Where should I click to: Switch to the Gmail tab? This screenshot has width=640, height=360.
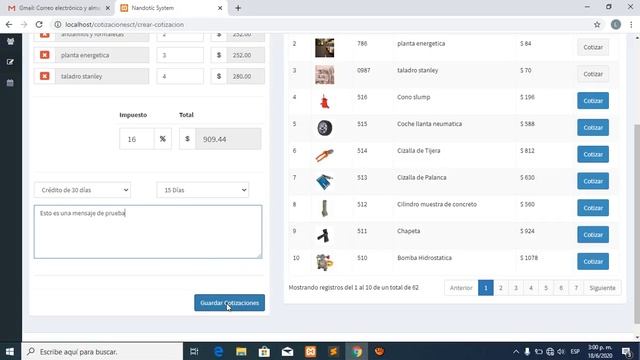coord(59,8)
